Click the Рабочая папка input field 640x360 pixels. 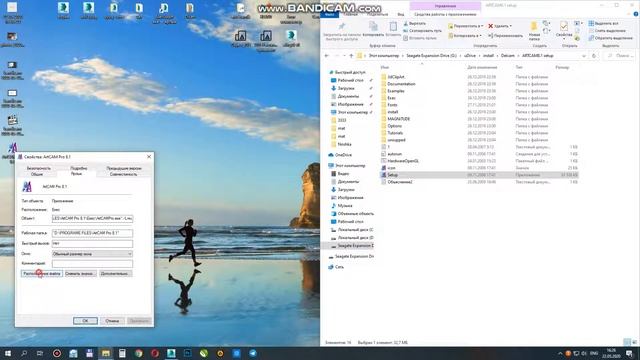coord(92,233)
